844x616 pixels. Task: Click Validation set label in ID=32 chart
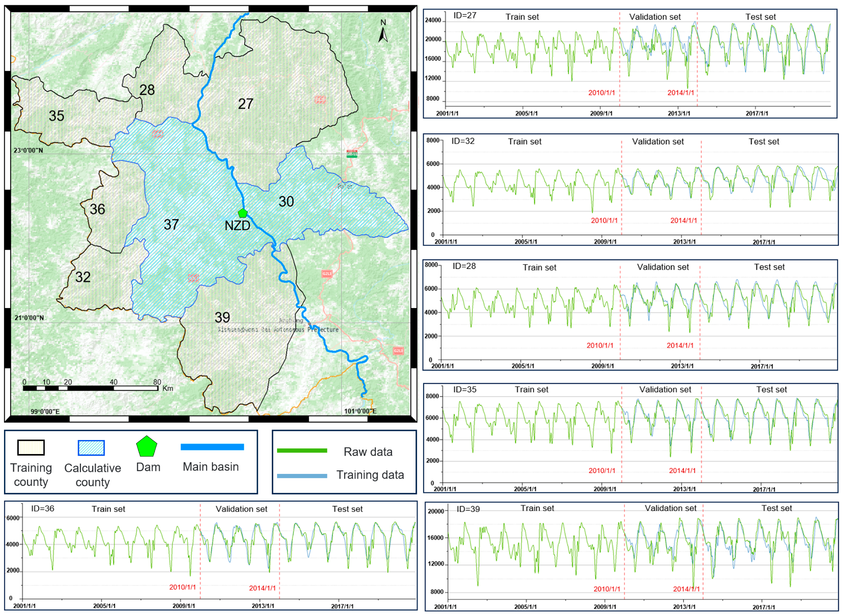click(658, 142)
